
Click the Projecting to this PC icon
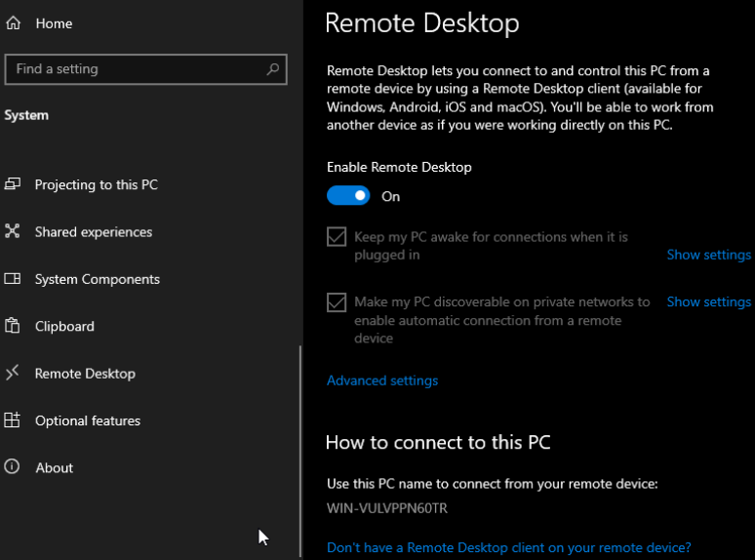point(13,184)
